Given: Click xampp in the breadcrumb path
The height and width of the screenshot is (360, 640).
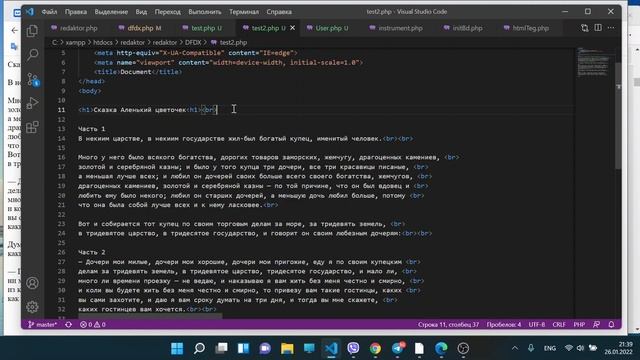Looking at the screenshot, I should 75,42.
